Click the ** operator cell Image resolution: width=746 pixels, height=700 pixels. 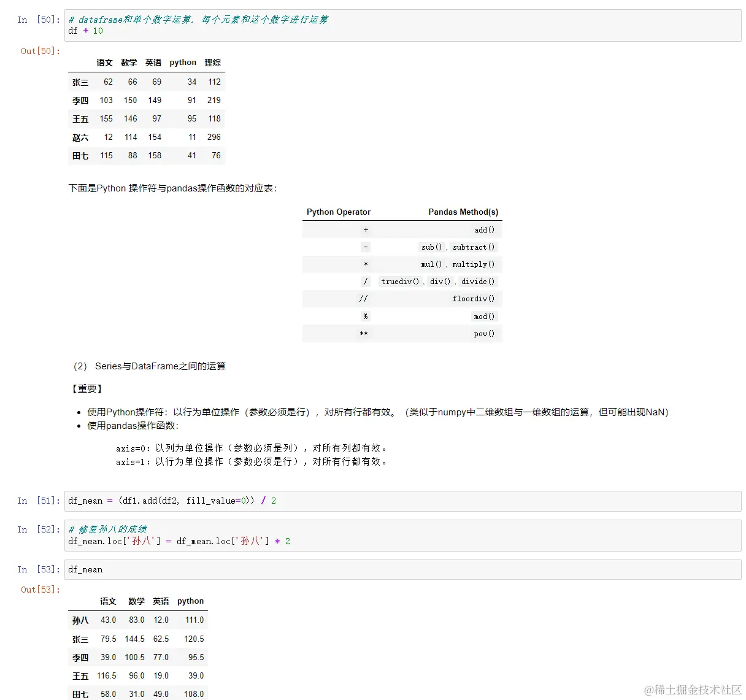pos(364,334)
